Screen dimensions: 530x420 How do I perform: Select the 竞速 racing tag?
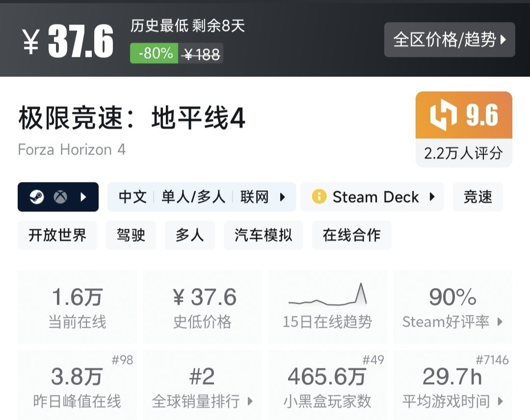tap(477, 197)
